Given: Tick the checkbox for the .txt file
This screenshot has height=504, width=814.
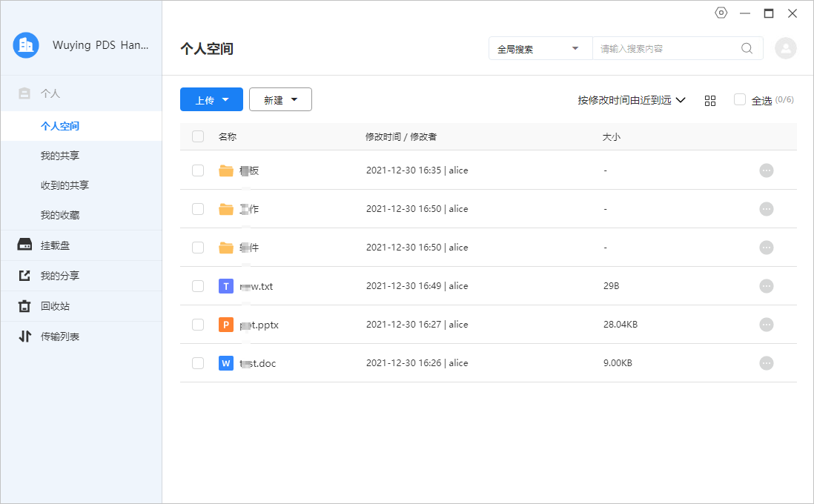Looking at the screenshot, I should point(198,286).
